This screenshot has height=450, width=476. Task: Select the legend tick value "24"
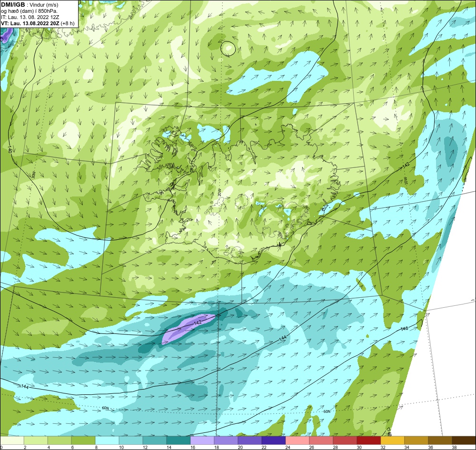(288, 447)
